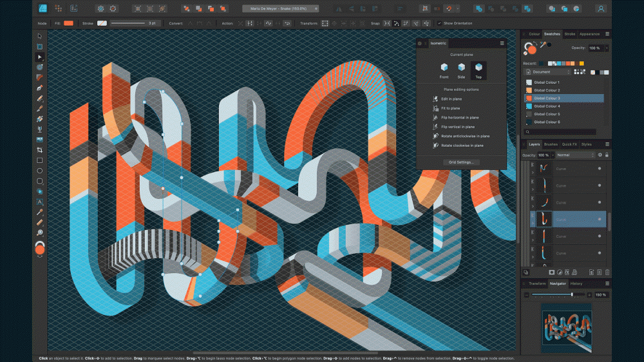
Task: Click the colour picker eyedropper in Swatches
Action: 543,44
